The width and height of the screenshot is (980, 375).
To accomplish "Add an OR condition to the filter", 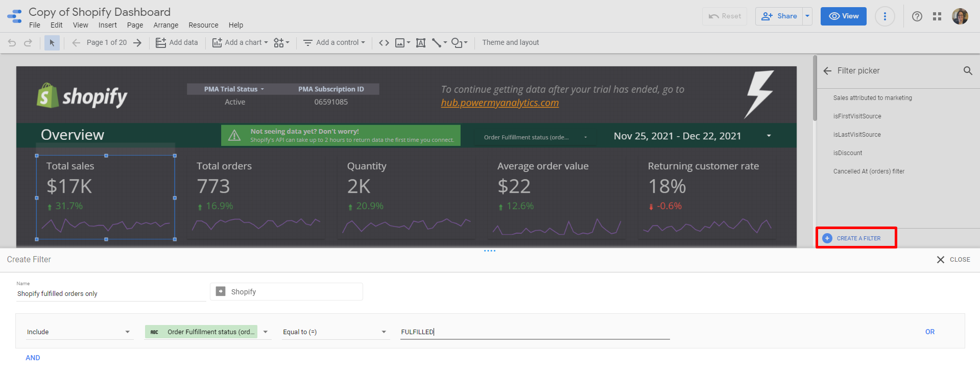I will click(x=929, y=332).
